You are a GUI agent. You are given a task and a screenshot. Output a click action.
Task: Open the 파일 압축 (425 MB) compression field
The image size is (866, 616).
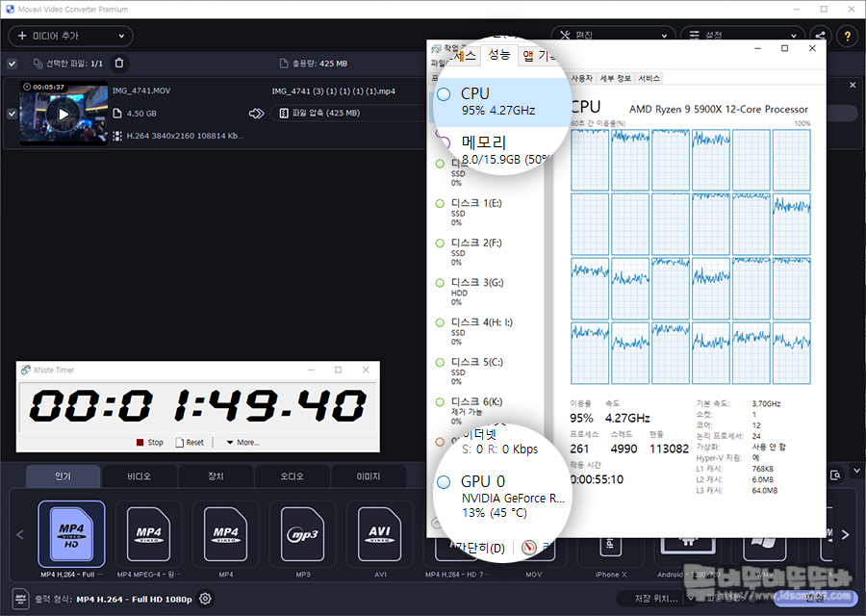click(x=348, y=113)
